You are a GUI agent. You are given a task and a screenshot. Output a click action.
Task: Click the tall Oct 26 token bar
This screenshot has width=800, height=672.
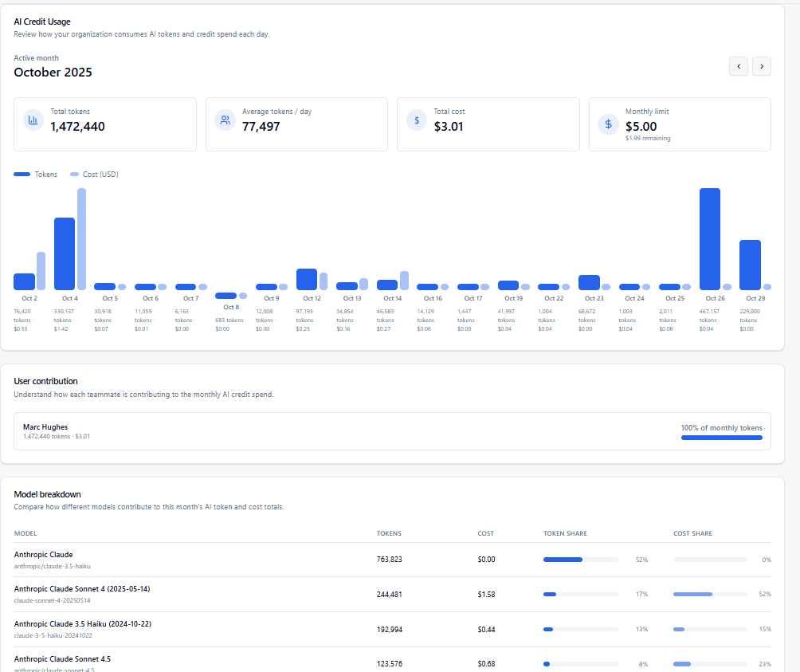[x=709, y=239]
